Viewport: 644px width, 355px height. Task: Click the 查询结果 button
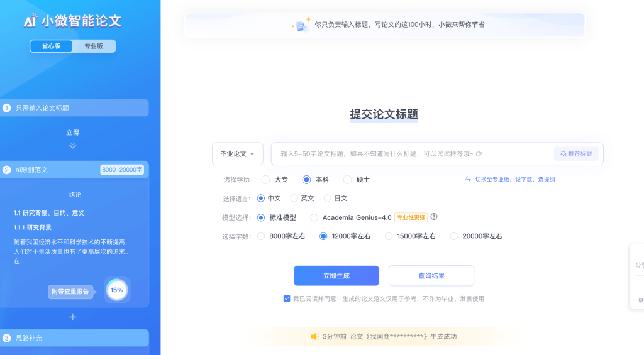[x=431, y=276]
